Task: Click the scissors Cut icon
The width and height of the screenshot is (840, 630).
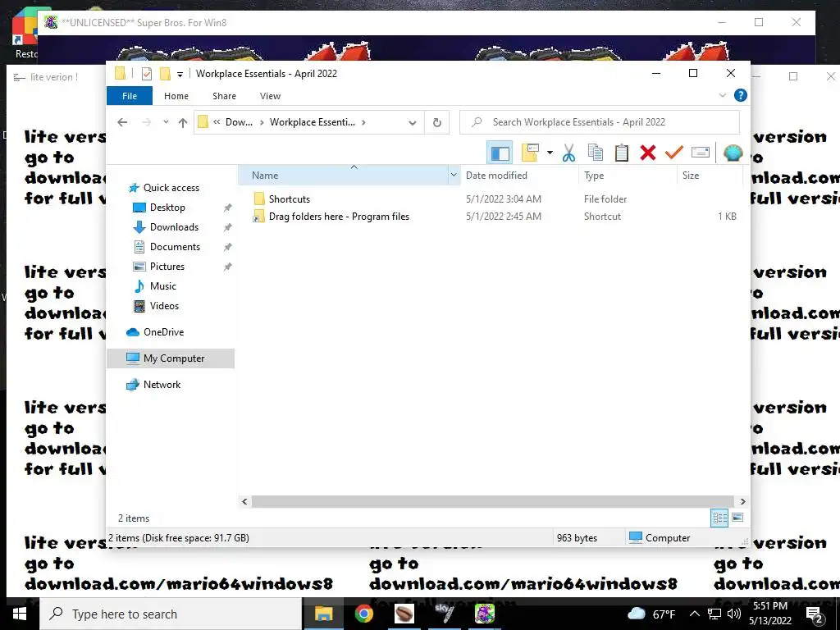Action: point(568,153)
